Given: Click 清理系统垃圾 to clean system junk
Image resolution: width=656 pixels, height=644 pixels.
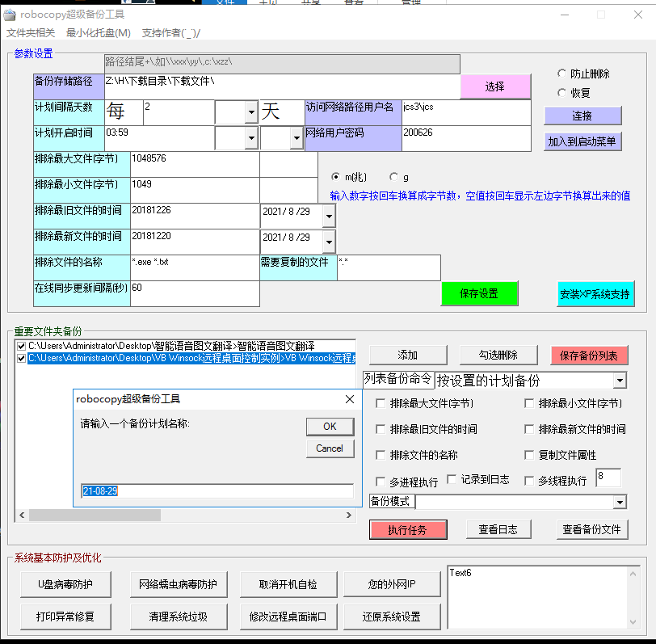Looking at the screenshot, I should point(178,617).
